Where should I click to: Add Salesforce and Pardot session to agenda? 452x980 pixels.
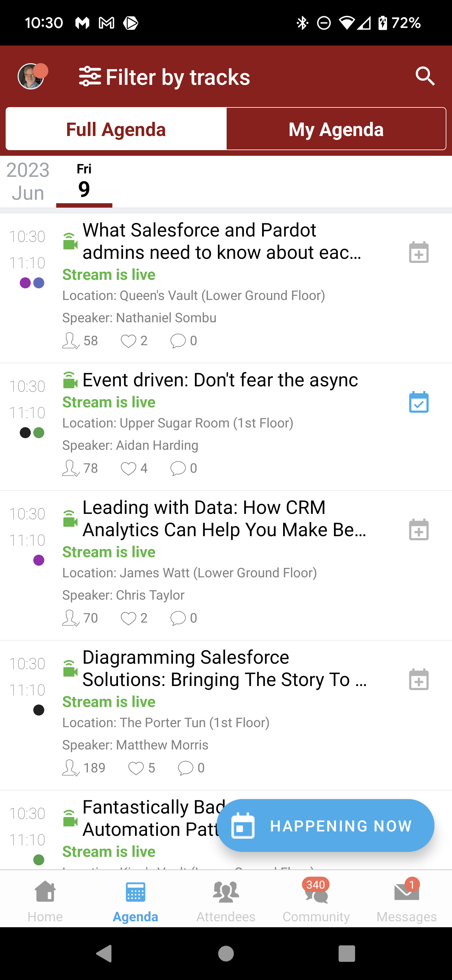418,252
